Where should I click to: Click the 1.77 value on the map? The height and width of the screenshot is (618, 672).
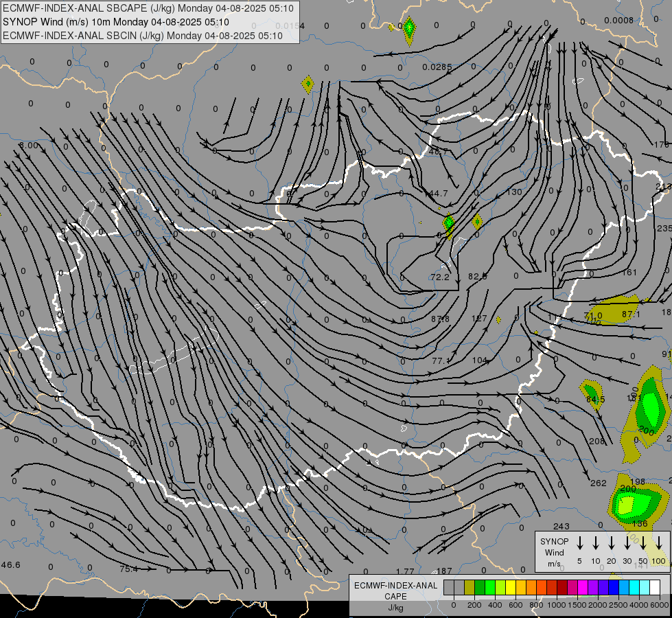pos(405,572)
